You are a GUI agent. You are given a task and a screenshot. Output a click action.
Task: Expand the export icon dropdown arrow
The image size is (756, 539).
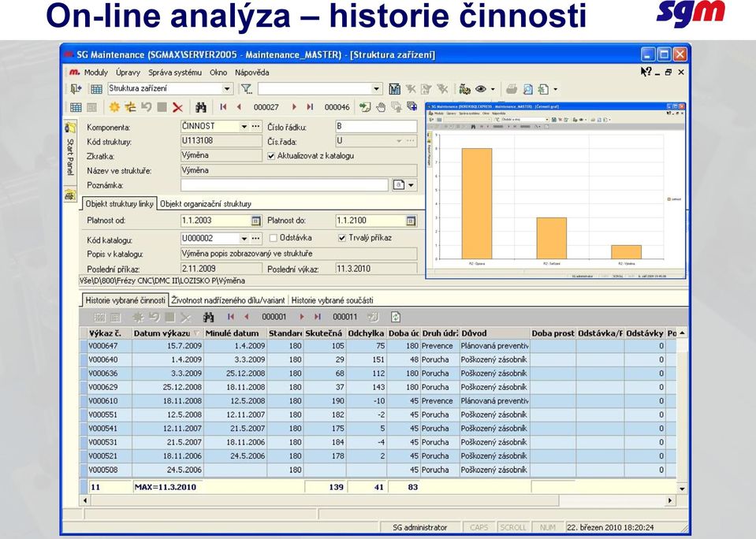[x=556, y=89]
